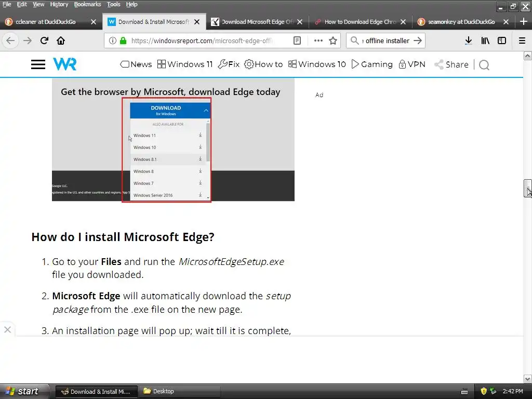
Task: Open the site search magnifier
Action: [484, 65]
